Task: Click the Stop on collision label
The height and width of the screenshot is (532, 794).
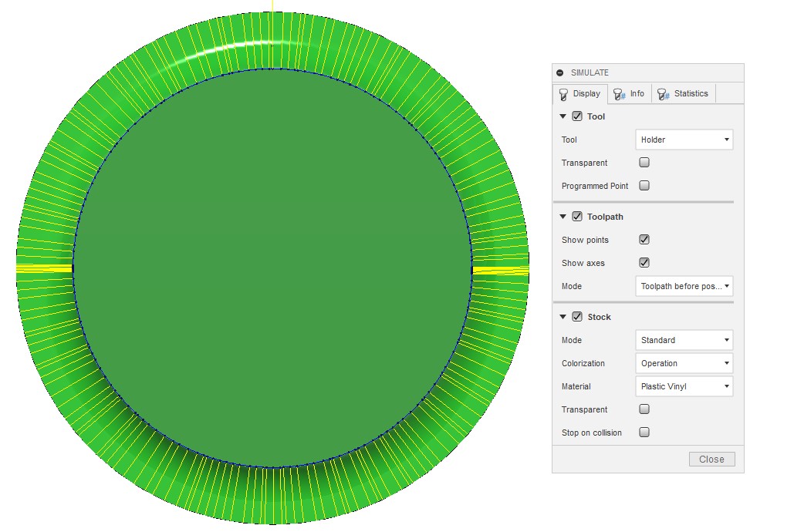Action: (x=591, y=433)
